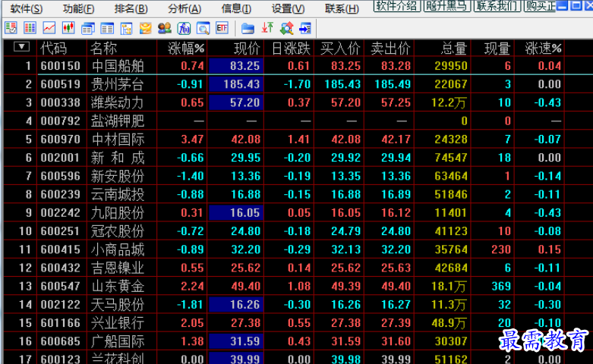
Task: Sort by the 总量 column header
Action: click(454, 49)
